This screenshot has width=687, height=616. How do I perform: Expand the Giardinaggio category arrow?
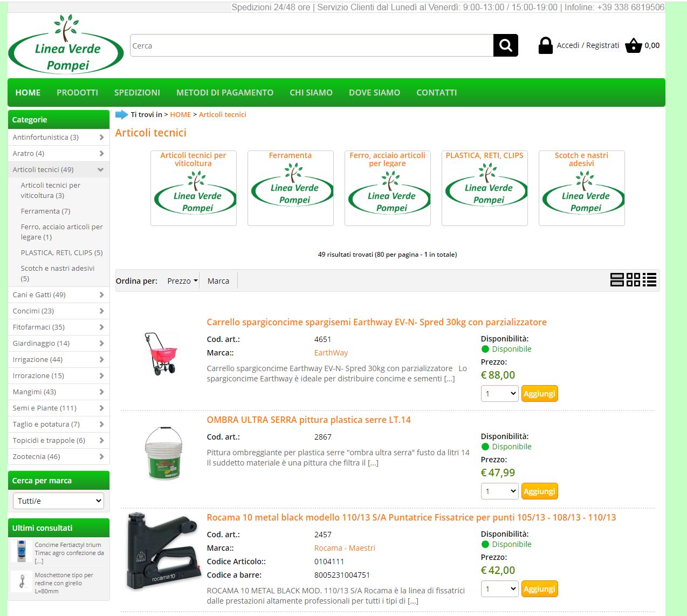pos(101,344)
